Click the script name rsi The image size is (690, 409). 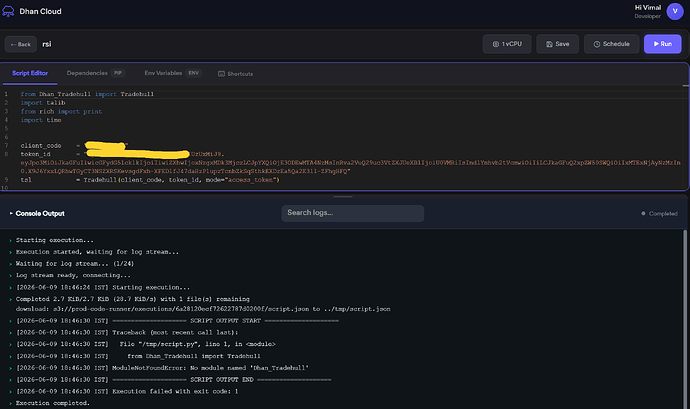pyautogui.click(x=47, y=44)
